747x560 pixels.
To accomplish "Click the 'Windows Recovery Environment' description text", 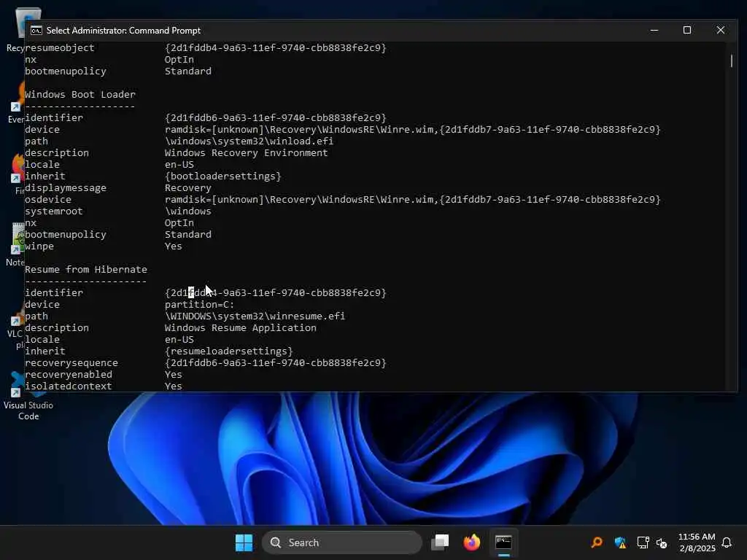I will [247, 153].
